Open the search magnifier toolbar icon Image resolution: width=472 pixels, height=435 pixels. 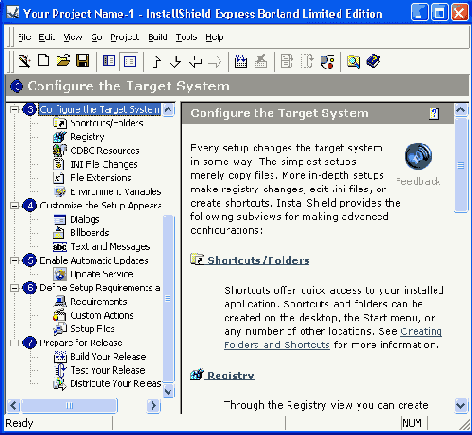point(353,62)
